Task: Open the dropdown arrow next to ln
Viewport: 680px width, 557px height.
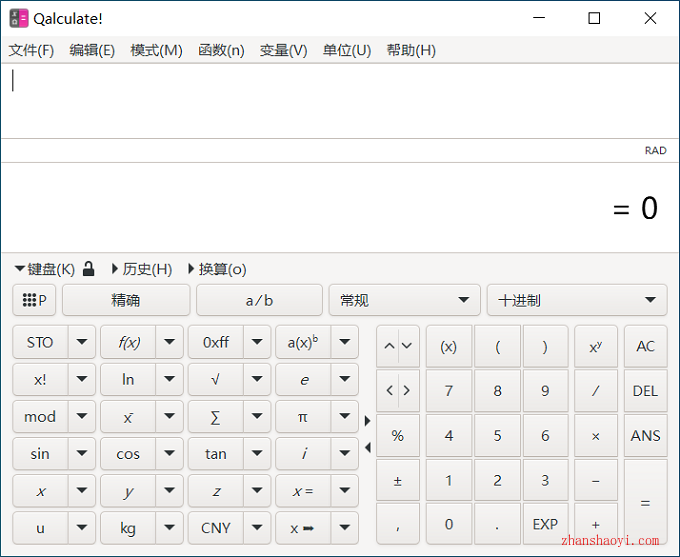Action: [169, 380]
